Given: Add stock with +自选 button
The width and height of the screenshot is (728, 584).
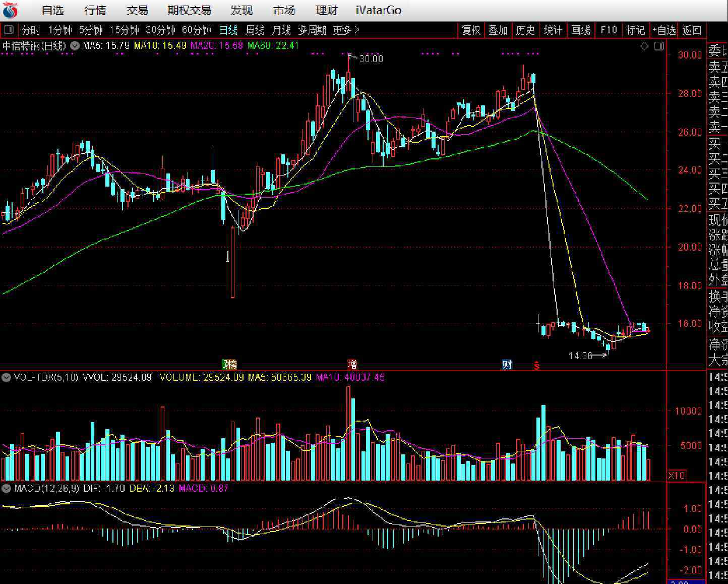Looking at the screenshot, I should [664, 30].
